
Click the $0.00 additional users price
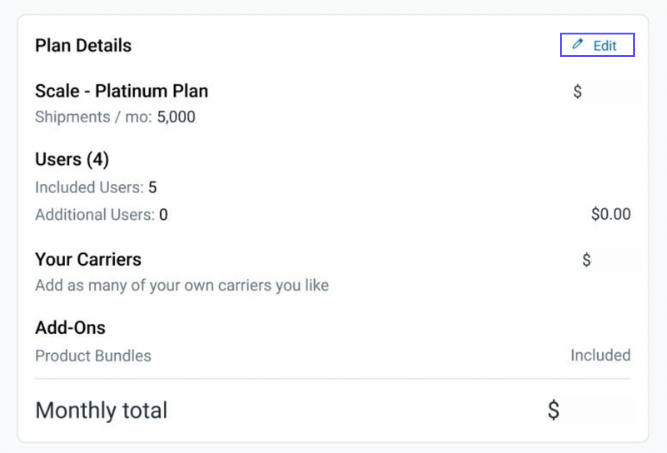tap(611, 214)
